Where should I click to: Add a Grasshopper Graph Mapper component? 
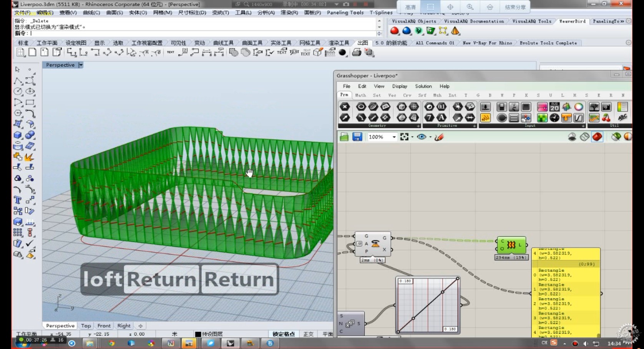(579, 118)
